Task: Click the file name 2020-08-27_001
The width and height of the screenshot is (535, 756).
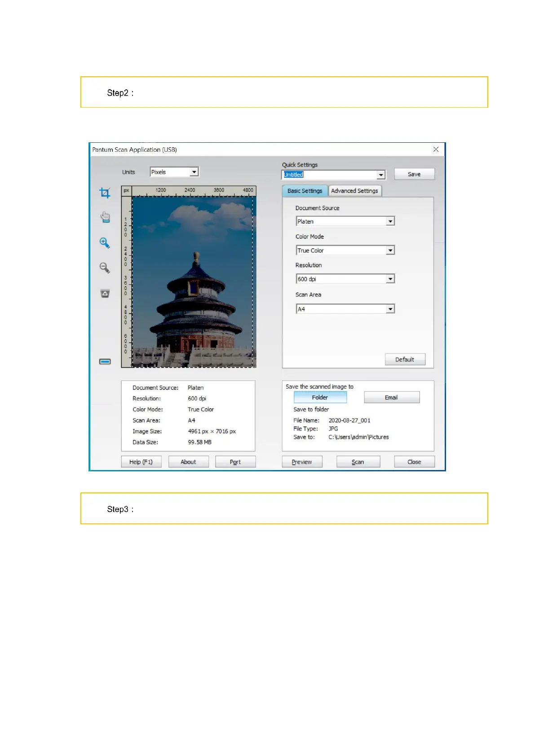Action: tap(349, 421)
